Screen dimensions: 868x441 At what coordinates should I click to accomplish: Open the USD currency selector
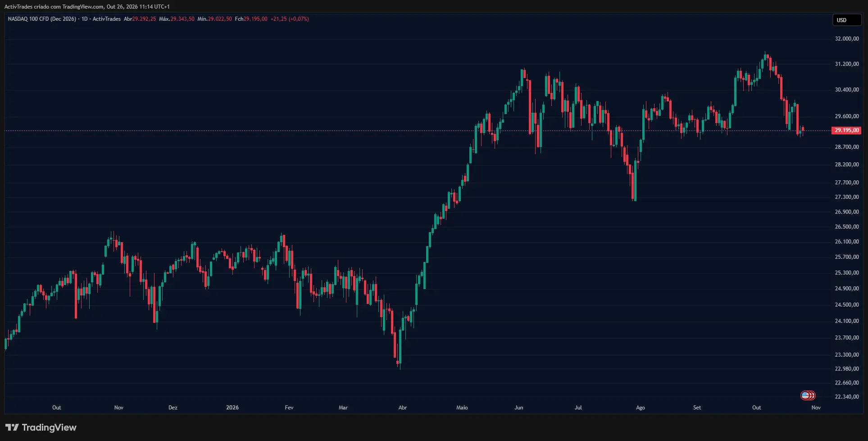(x=847, y=20)
